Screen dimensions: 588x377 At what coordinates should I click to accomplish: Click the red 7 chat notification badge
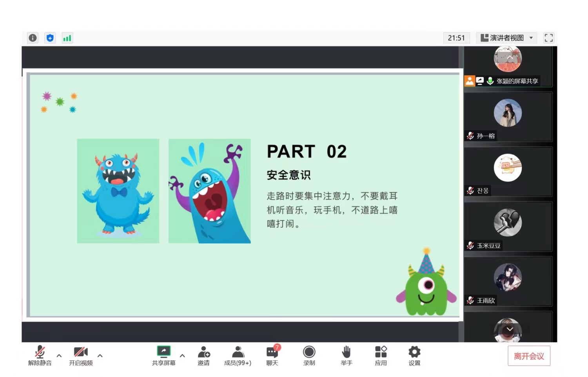[277, 347]
